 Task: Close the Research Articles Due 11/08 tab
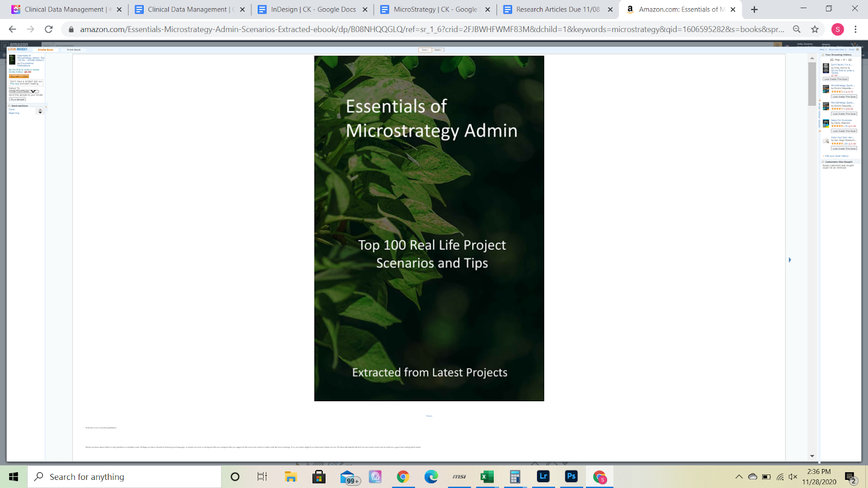click(x=610, y=9)
